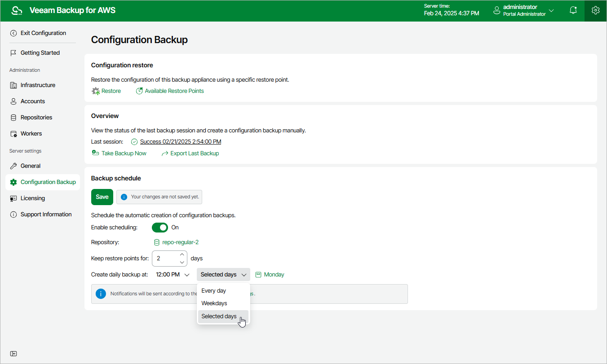The image size is (607, 364).
Task: Open the Selected days schedule dropdown
Action: pyautogui.click(x=223, y=275)
